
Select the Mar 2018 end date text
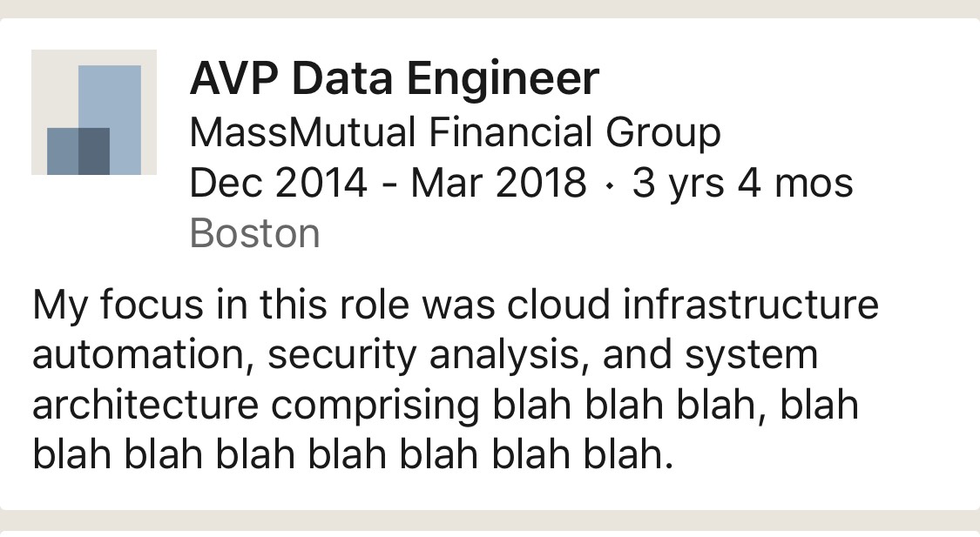(x=499, y=183)
